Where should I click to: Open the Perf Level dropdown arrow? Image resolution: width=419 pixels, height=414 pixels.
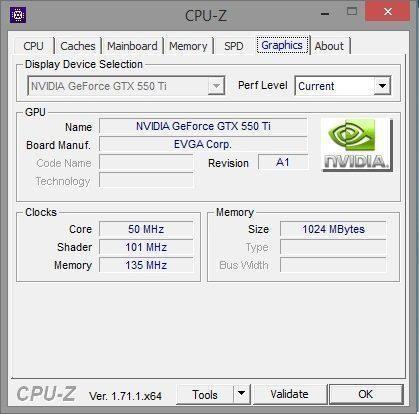[x=382, y=86]
